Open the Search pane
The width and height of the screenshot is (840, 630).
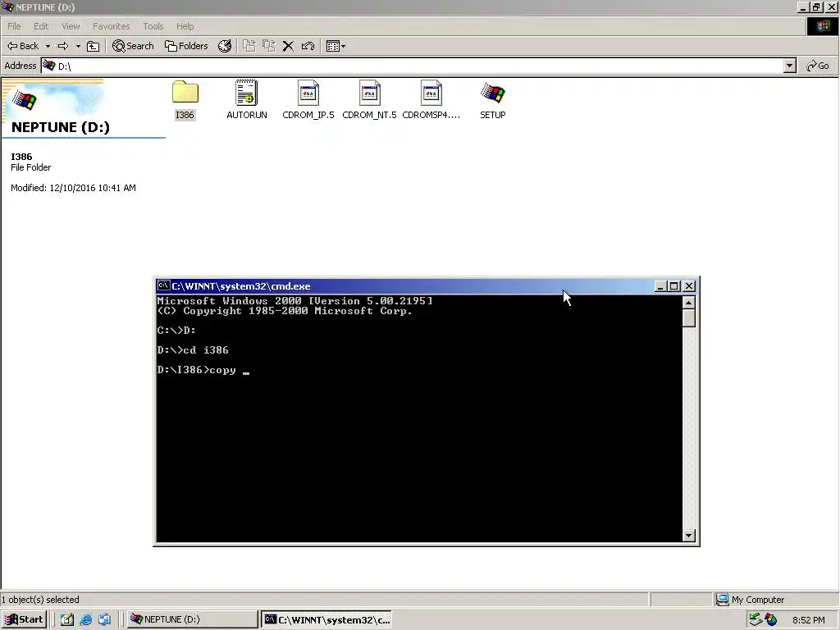coord(133,46)
